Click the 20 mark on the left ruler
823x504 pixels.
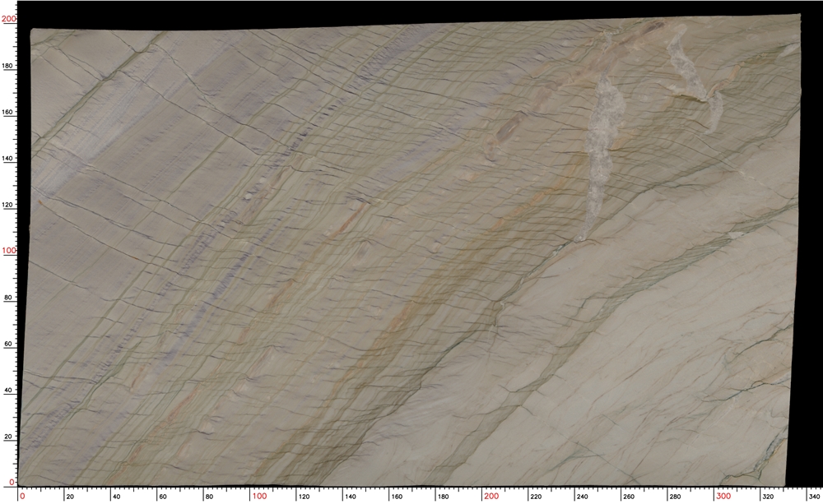pyautogui.click(x=11, y=437)
